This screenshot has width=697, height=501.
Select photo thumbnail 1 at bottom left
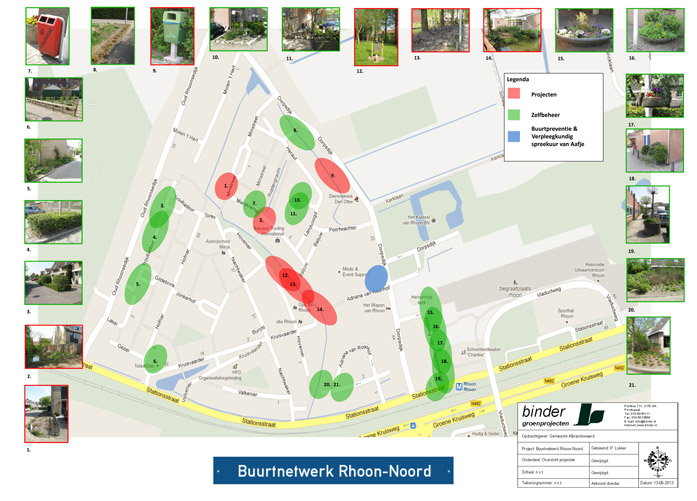pos(42,413)
